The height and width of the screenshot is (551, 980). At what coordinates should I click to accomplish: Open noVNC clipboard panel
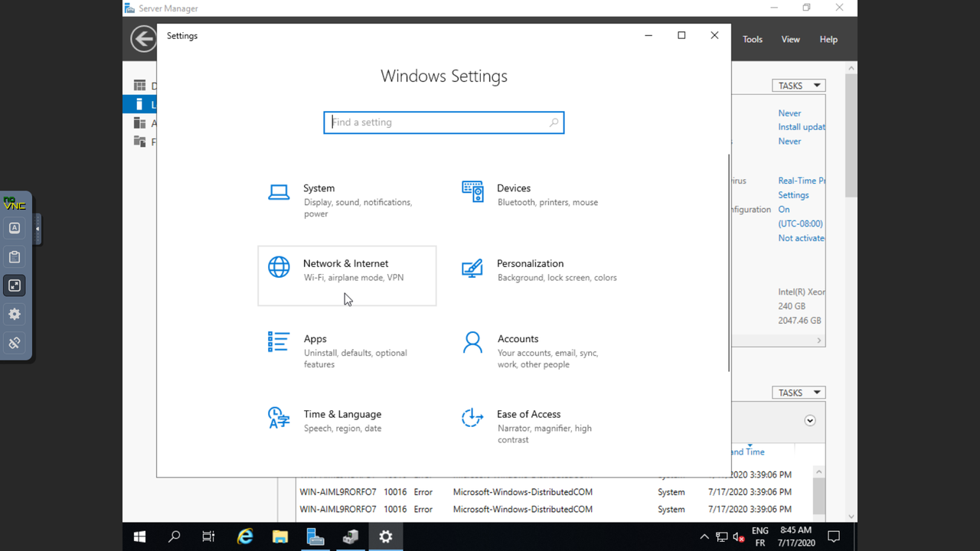click(15, 256)
